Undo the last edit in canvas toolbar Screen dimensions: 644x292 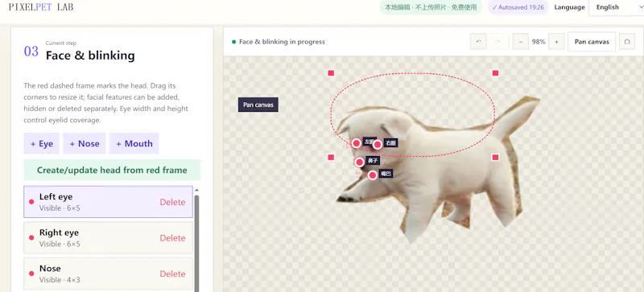point(478,42)
